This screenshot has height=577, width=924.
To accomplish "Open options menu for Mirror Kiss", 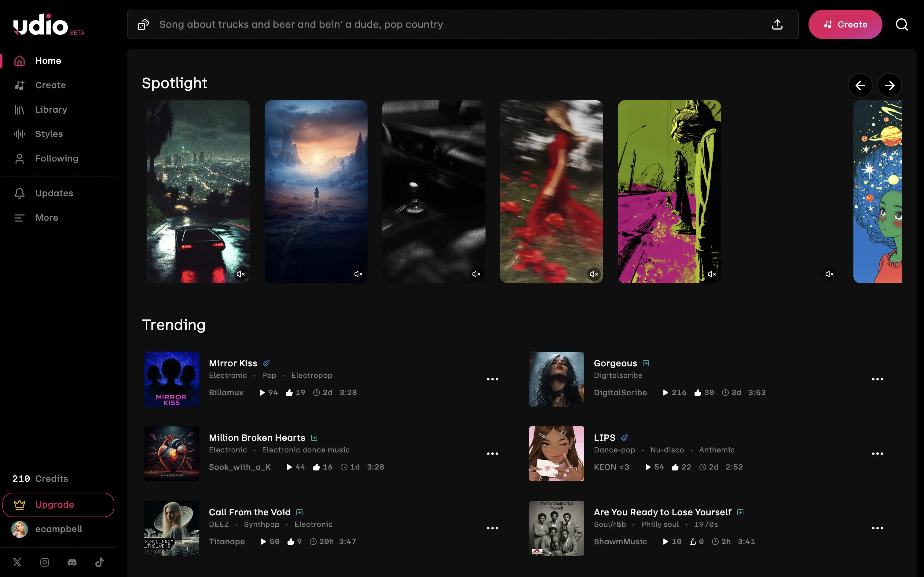I will coord(492,379).
